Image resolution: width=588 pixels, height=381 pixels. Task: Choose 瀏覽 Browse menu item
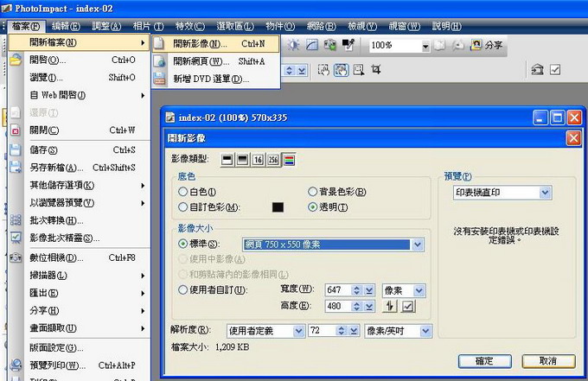[80, 78]
